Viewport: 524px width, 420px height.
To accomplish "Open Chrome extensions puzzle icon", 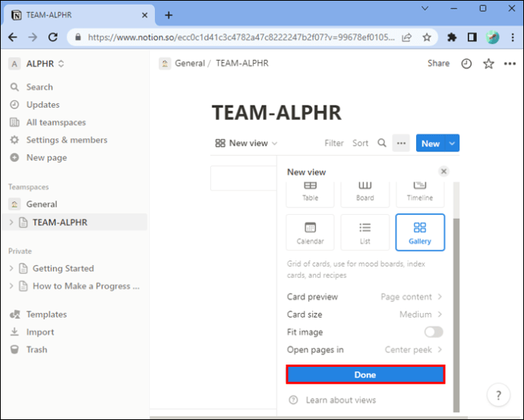I will (452, 37).
